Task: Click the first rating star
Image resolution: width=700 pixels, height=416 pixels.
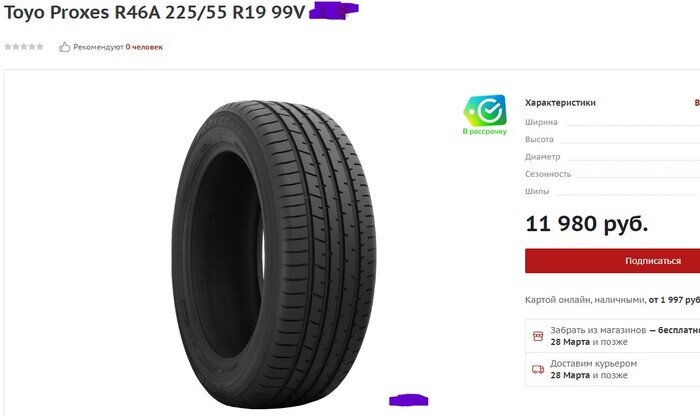Action: click(8, 46)
